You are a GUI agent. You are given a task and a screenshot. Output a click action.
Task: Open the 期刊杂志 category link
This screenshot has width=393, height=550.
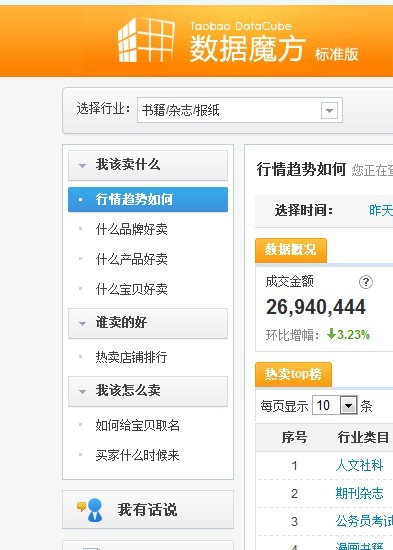359,493
